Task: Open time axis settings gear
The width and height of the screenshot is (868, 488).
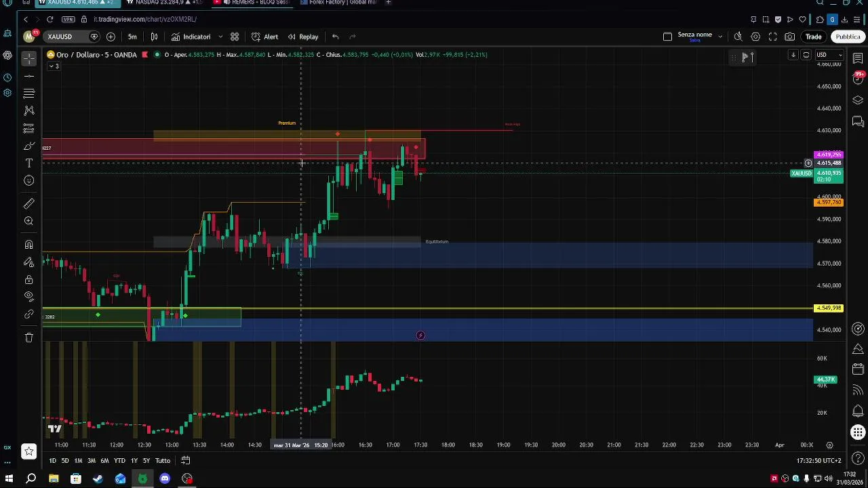Action: (x=829, y=445)
